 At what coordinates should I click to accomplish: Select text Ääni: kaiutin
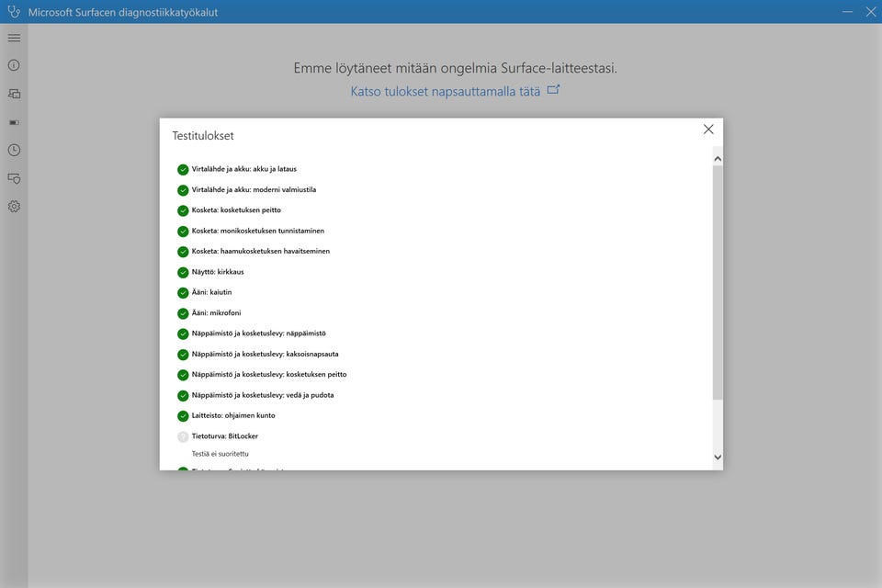(211, 292)
